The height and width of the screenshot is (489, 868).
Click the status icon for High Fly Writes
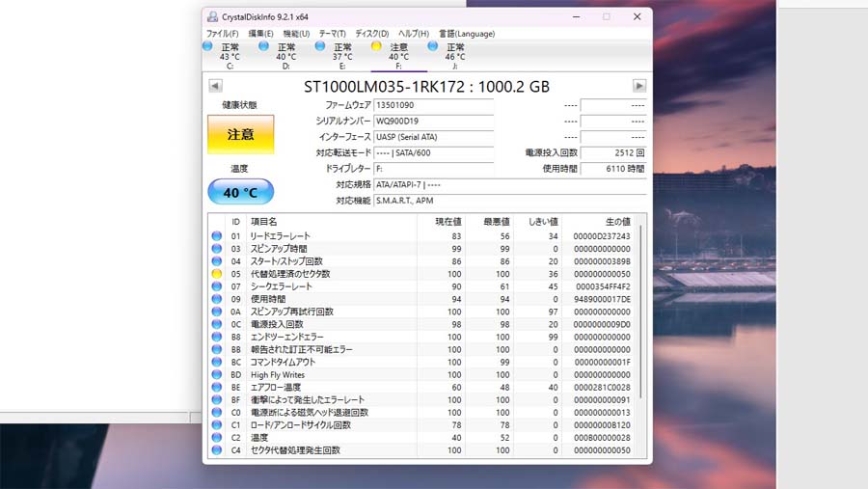(x=216, y=375)
